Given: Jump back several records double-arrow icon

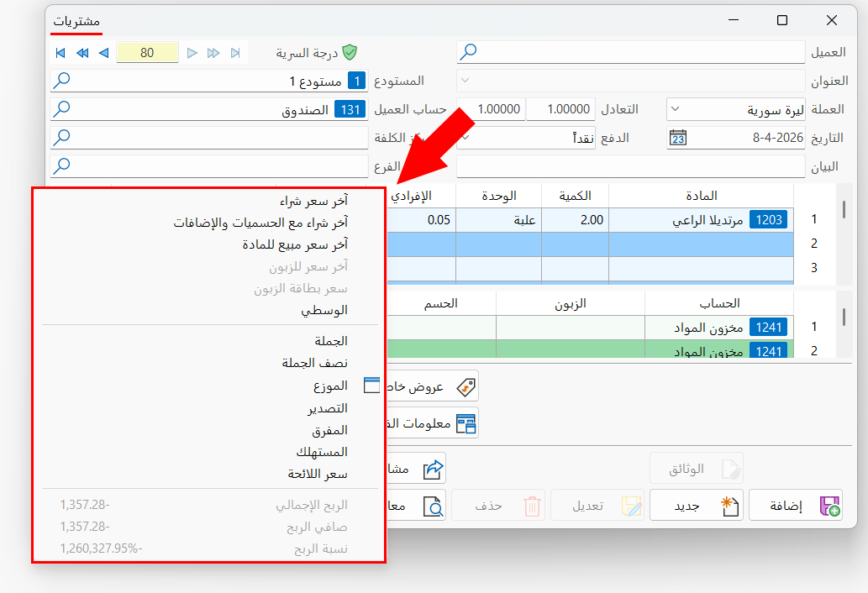Looking at the screenshot, I should (x=82, y=53).
